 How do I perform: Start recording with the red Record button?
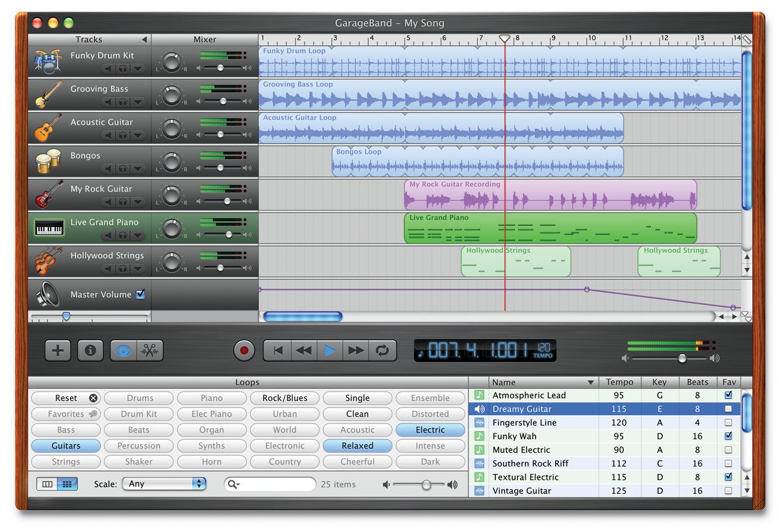click(245, 351)
